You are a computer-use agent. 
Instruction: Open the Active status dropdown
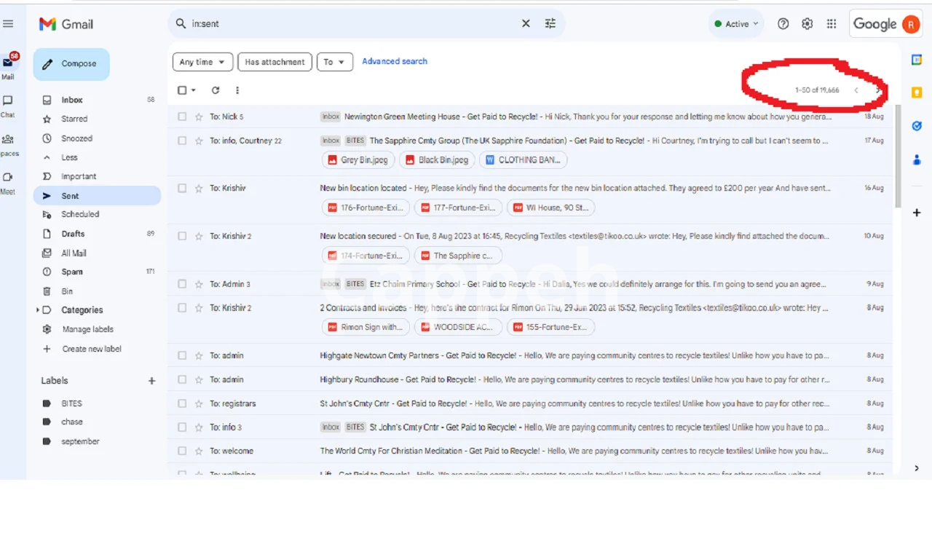click(737, 24)
